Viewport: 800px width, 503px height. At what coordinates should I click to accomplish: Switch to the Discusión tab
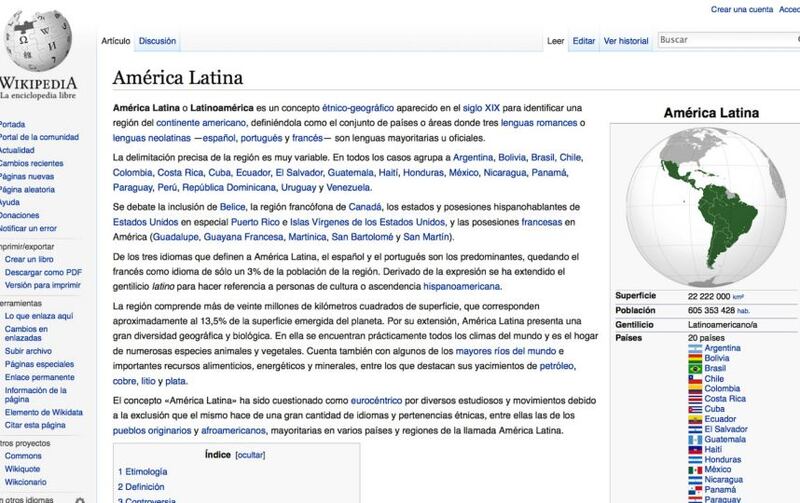(157, 41)
